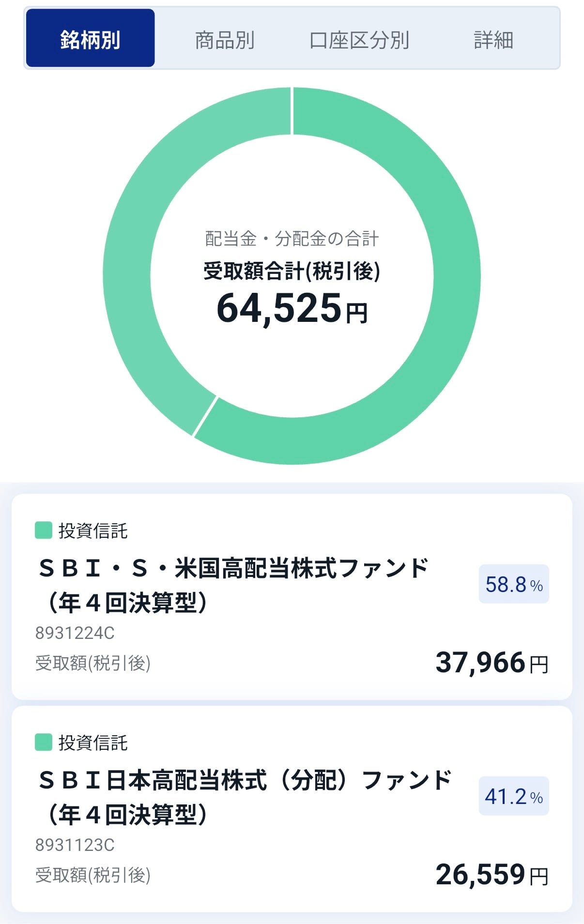Click the 26,559円 received amount
Screen dimensions: 584x924
coord(492,875)
